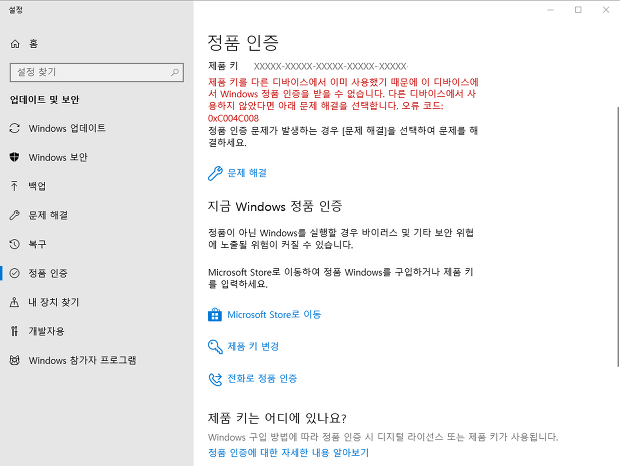Click the XXXXX product key value
The width and height of the screenshot is (620, 466).
point(331,66)
